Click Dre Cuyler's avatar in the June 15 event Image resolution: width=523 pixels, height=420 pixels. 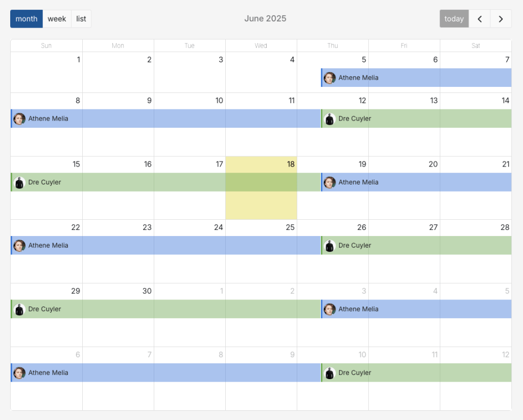pyautogui.click(x=19, y=182)
